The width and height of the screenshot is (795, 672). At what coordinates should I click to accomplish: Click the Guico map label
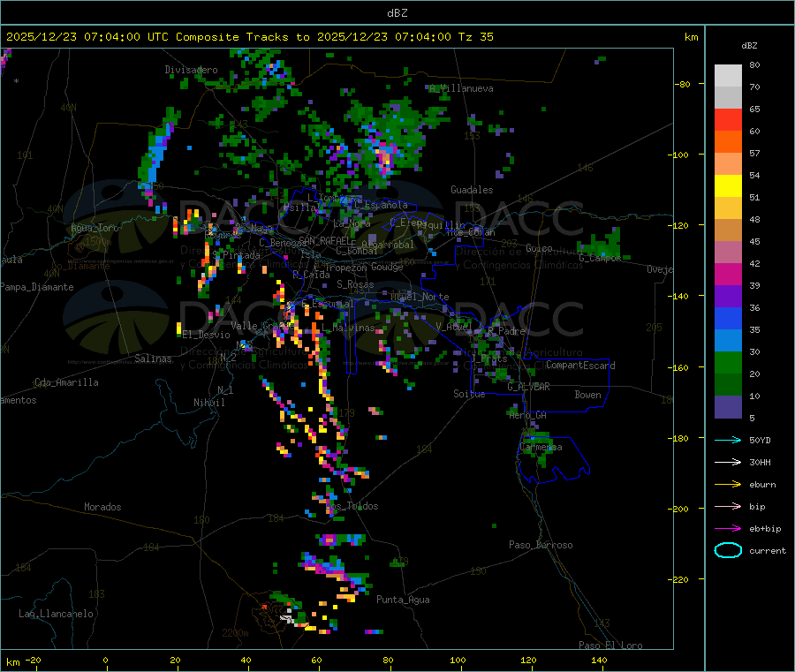pyautogui.click(x=539, y=249)
